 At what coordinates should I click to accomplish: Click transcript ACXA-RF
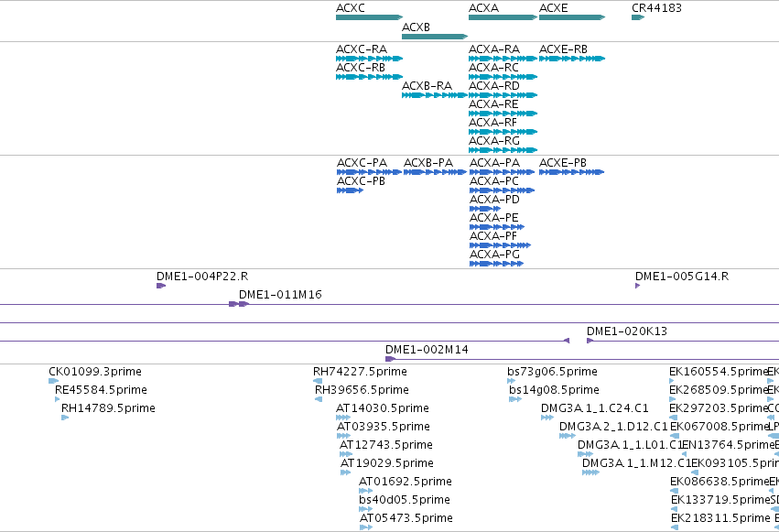[x=503, y=132]
